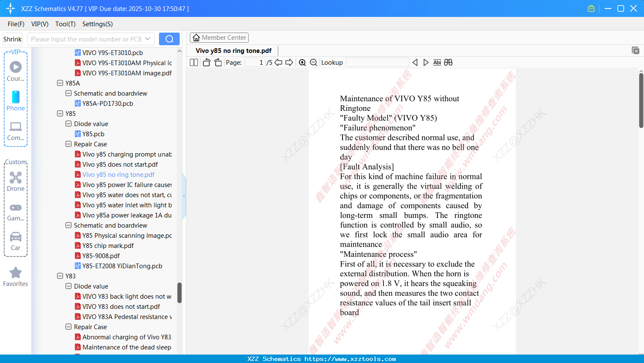Select the Car category icon
Screen dimensions: 644x363
[16, 236]
